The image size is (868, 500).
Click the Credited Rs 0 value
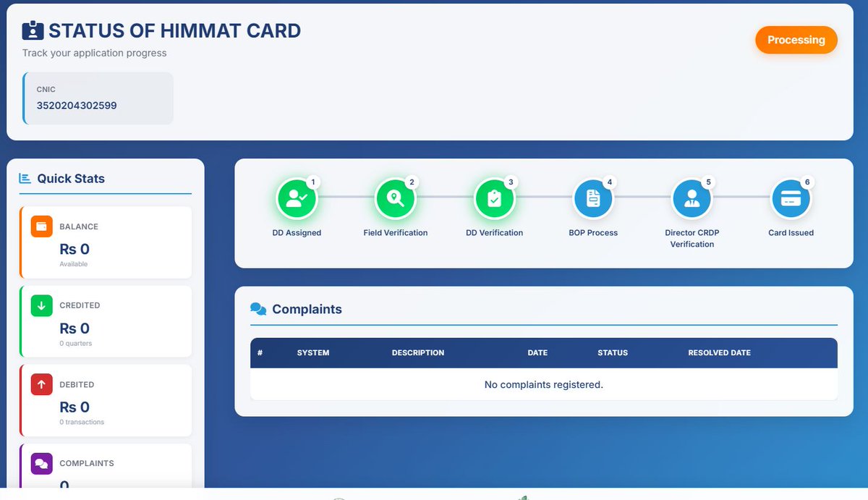[x=75, y=328]
